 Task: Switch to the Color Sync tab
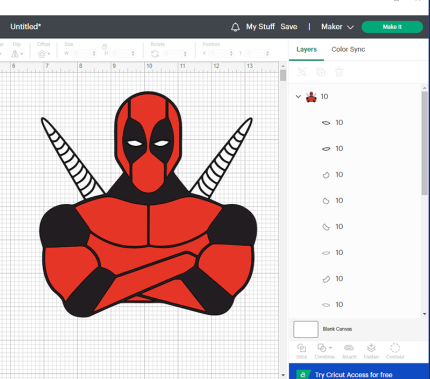point(348,49)
